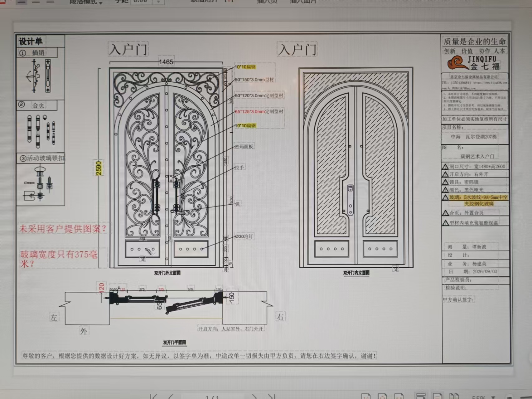Select the 拉手 callout label

[x=239, y=168]
